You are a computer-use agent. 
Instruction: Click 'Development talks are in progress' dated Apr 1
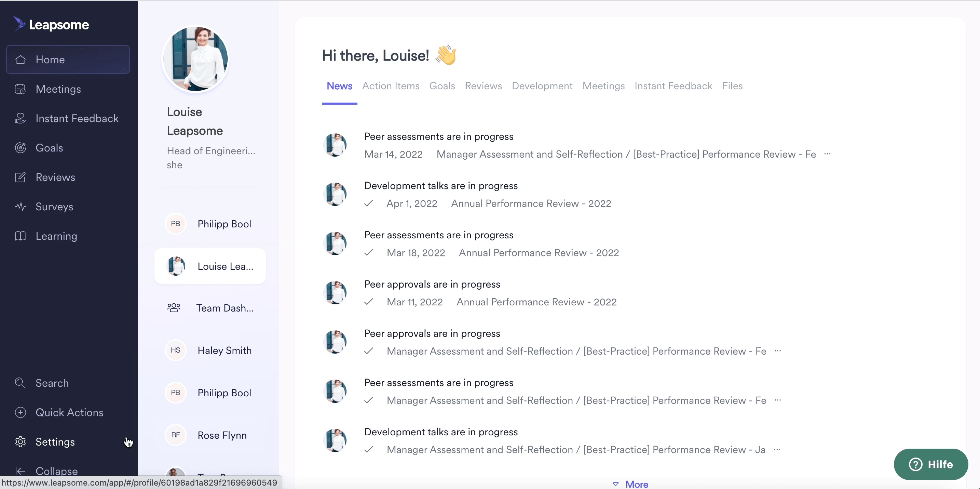click(x=441, y=185)
